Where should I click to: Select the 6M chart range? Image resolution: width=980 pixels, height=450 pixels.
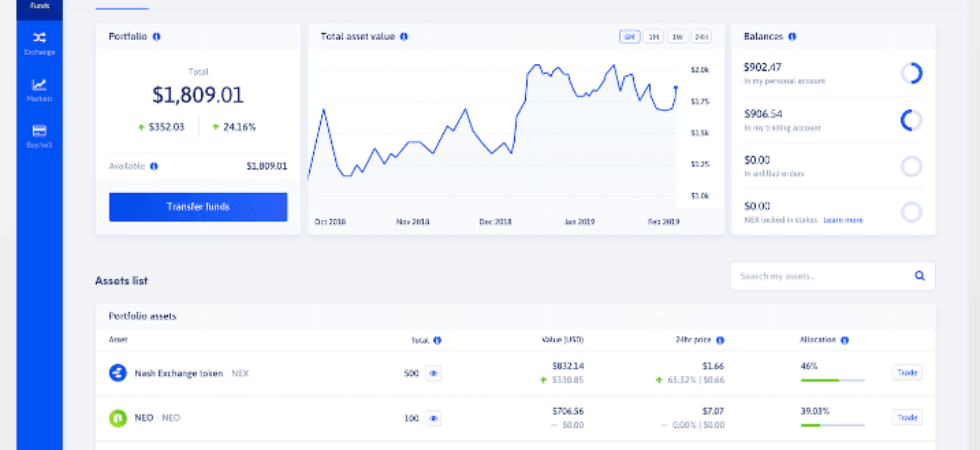click(630, 37)
